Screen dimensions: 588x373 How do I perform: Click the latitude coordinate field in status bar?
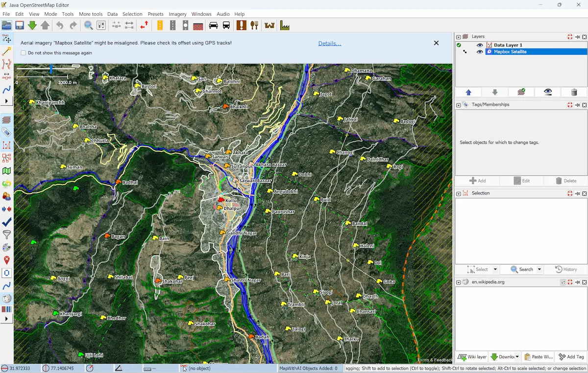tap(20, 368)
